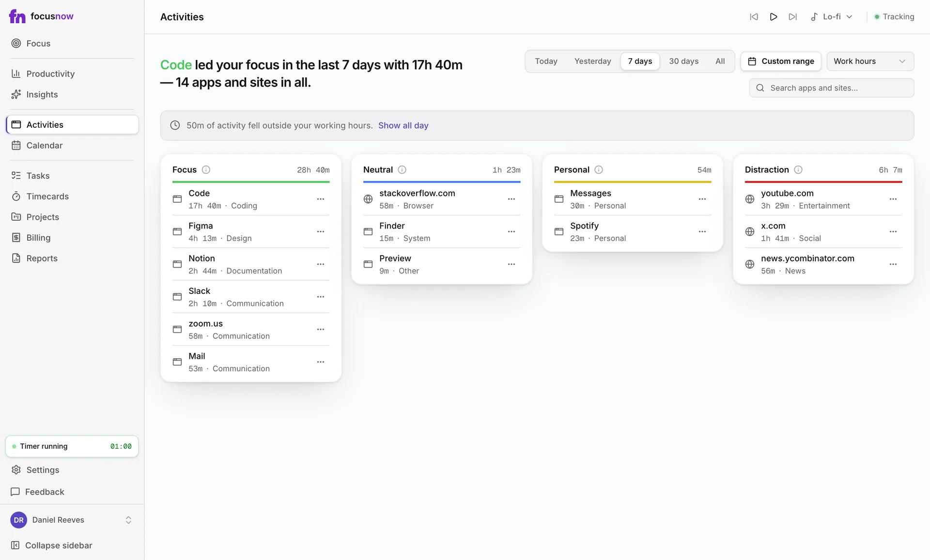Image resolution: width=930 pixels, height=560 pixels.
Task: Focus the Search apps and sites field
Action: click(832, 88)
